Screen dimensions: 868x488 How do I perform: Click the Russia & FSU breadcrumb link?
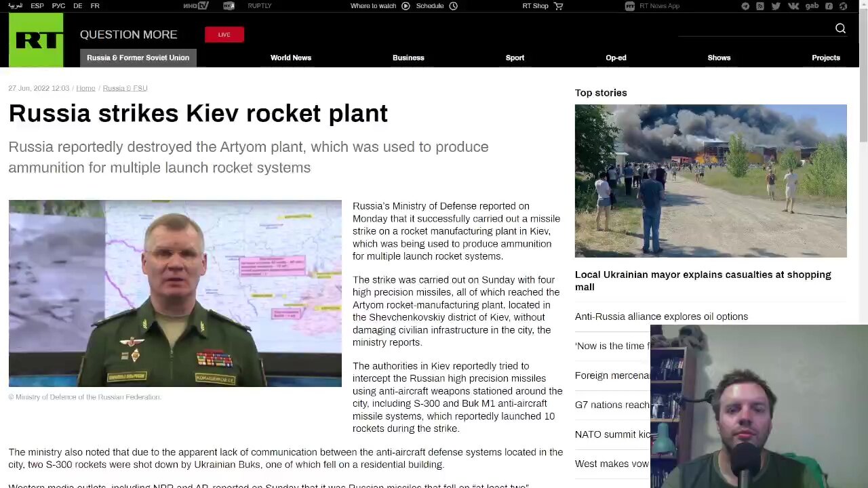tap(125, 88)
